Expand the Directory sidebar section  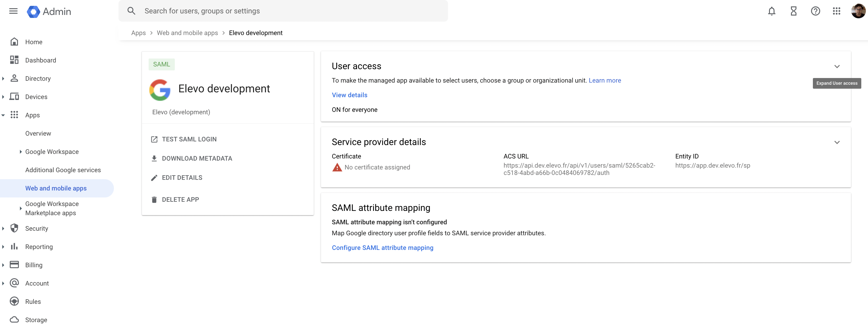click(3, 79)
